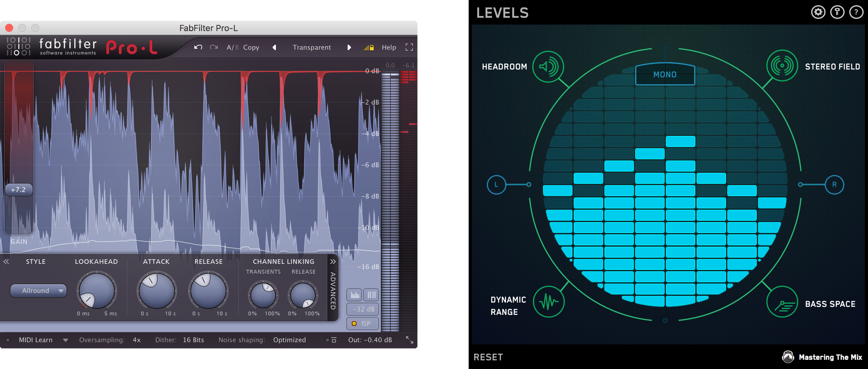Select the Headroom speaker icon
Screen dimensions: 868x369
(x=548, y=67)
